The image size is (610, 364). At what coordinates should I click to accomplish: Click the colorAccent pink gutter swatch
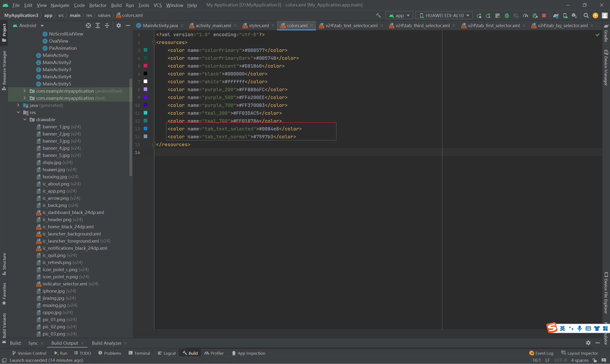(145, 66)
